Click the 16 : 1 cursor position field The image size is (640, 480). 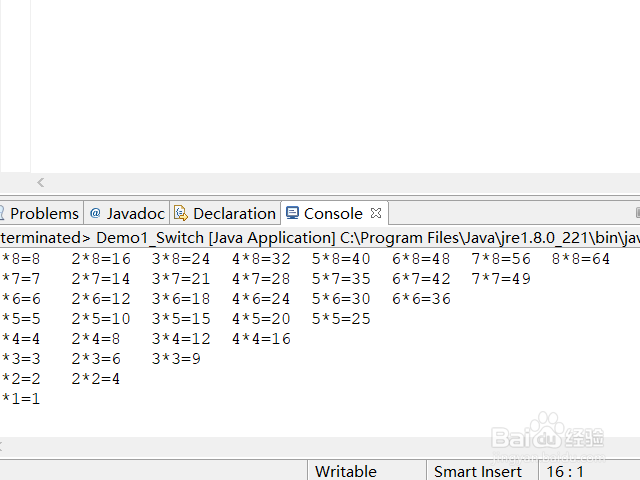pyautogui.click(x=565, y=471)
